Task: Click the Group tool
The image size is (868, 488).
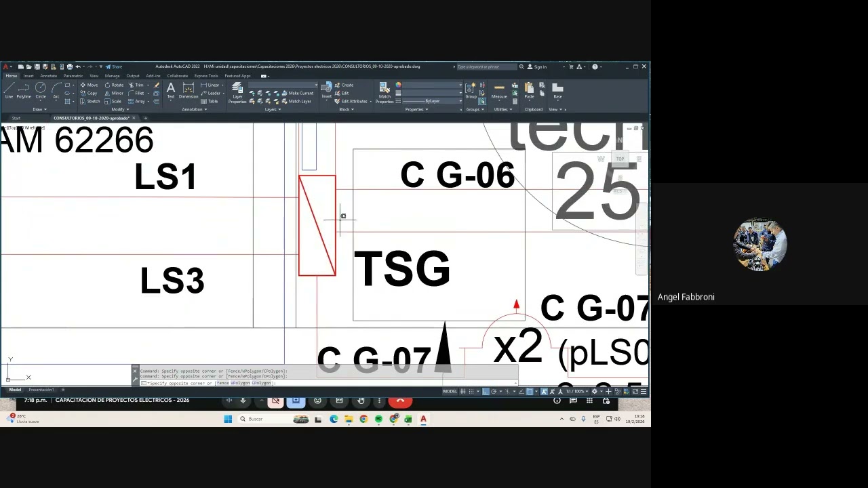Action: point(471,90)
